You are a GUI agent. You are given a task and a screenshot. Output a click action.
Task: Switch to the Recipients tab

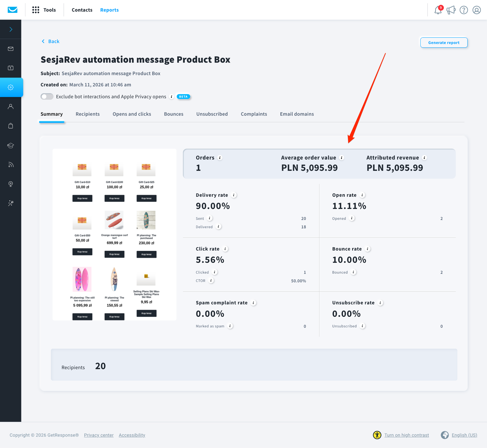coord(88,114)
